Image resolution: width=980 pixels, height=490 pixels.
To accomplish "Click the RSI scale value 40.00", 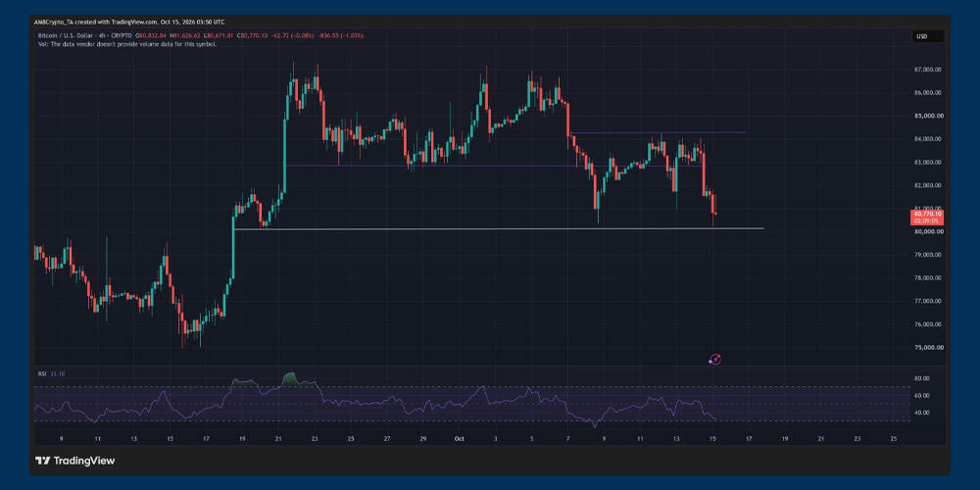I will [920, 413].
